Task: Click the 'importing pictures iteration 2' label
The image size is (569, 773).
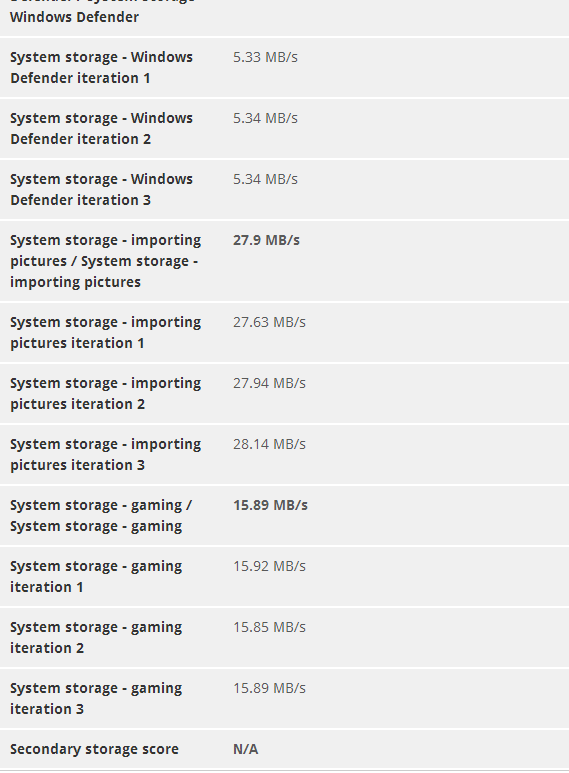Action: pos(106,393)
